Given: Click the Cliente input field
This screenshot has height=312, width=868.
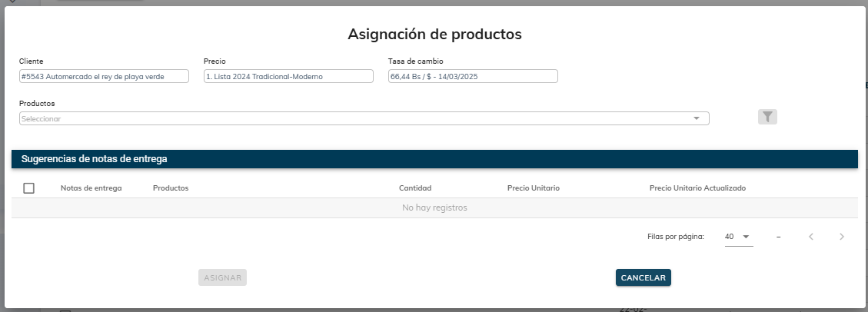Looking at the screenshot, I should point(104,76).
